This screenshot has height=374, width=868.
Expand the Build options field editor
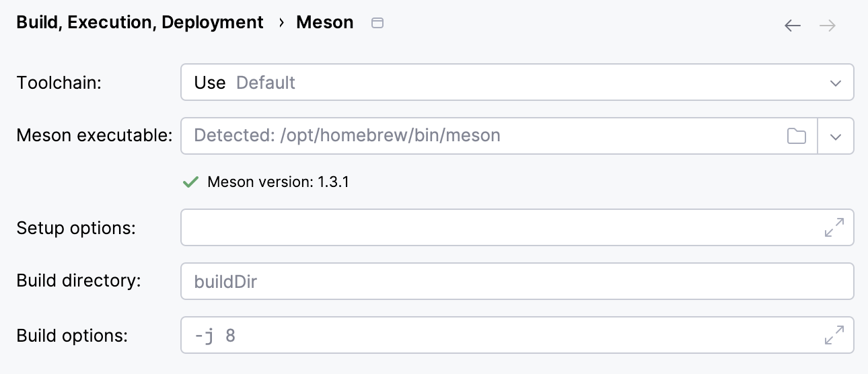pyautogui.click(x=834, y=335)
